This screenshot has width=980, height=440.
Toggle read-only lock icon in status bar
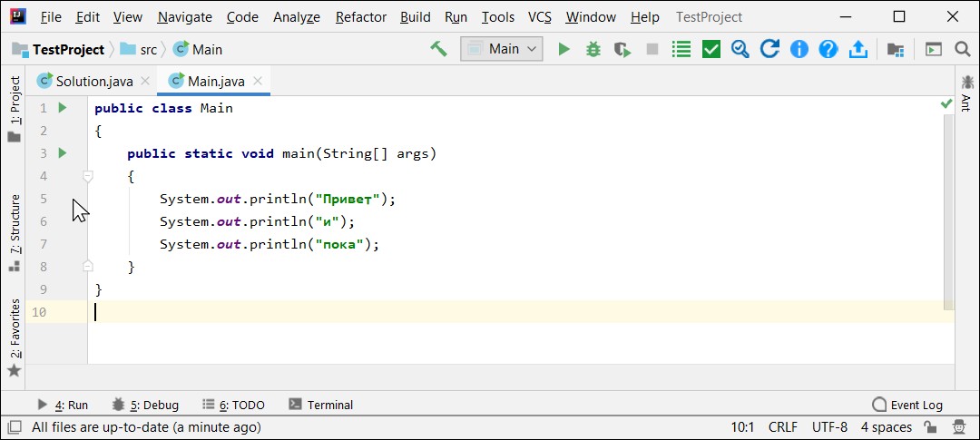pyautogui.click(x=931, y=427)
